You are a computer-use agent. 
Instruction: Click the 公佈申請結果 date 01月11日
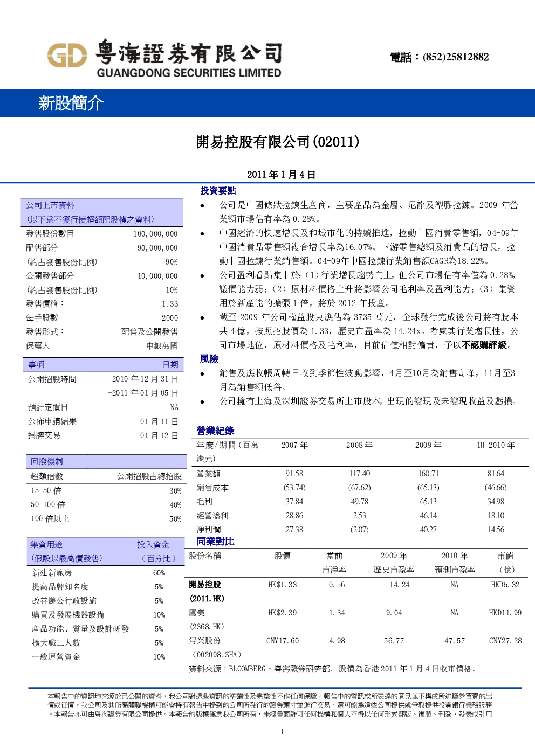tap(159, 421)
